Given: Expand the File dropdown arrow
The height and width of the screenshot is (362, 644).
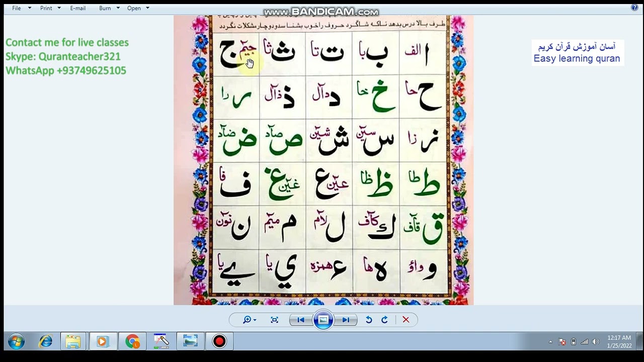Looking at the screenshot, I should (x=30, y=8).
